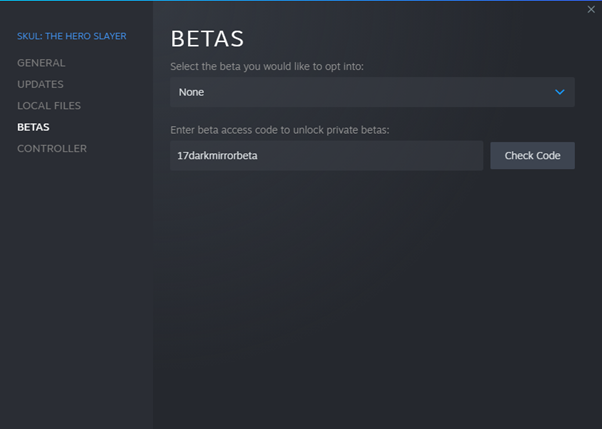This screenshot has height=429, width=602.
Task: Open the GENERAL settings section
Action: point(41,63)
